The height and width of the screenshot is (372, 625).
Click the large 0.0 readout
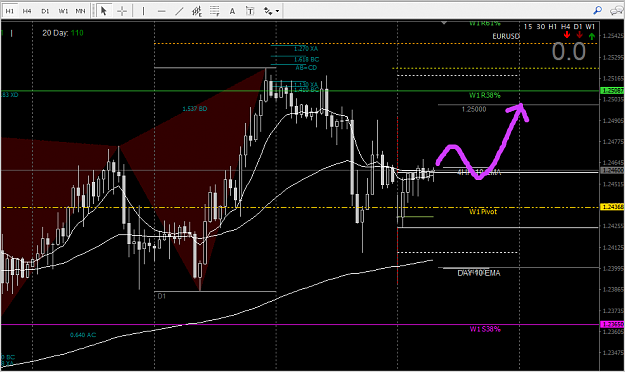[x=569, y=52]
